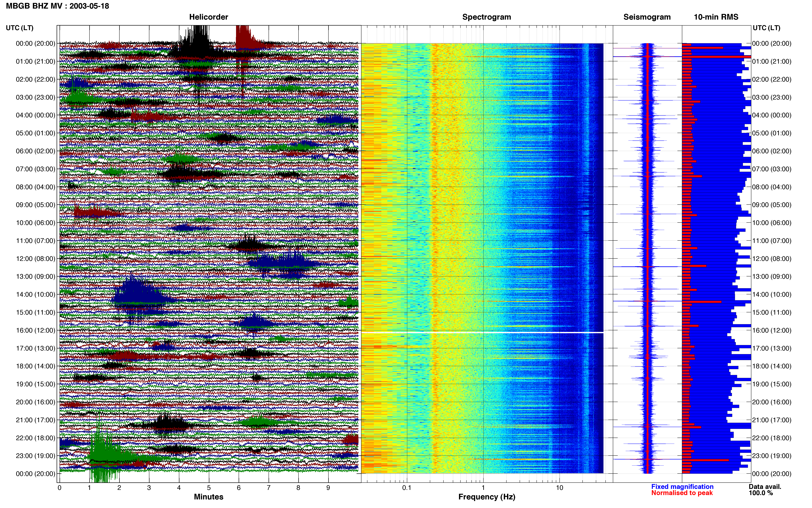This screenshot has width=812, height=508.
Task: Click left time label '09:00 (05:00)'
Action: point(36,205)
